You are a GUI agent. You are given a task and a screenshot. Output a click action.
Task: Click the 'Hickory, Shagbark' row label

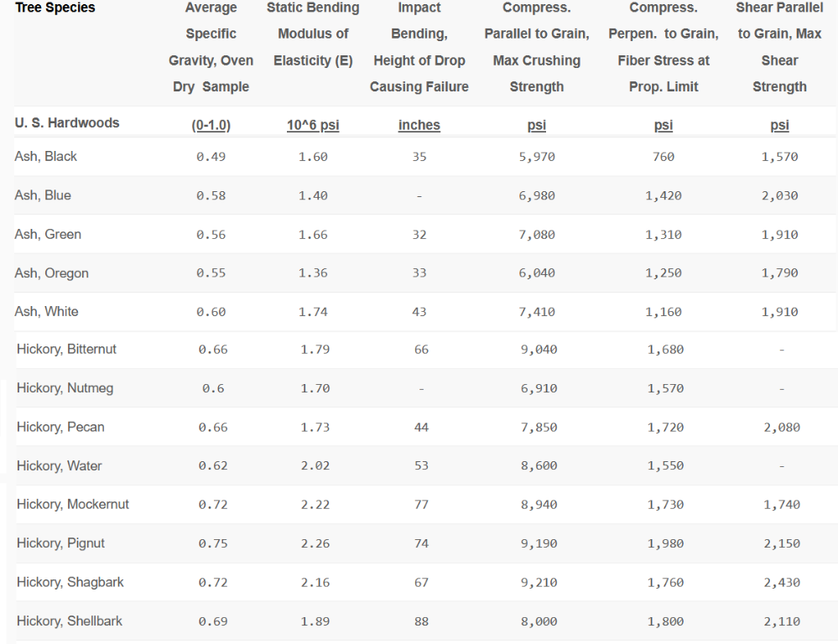click(70, 583)
